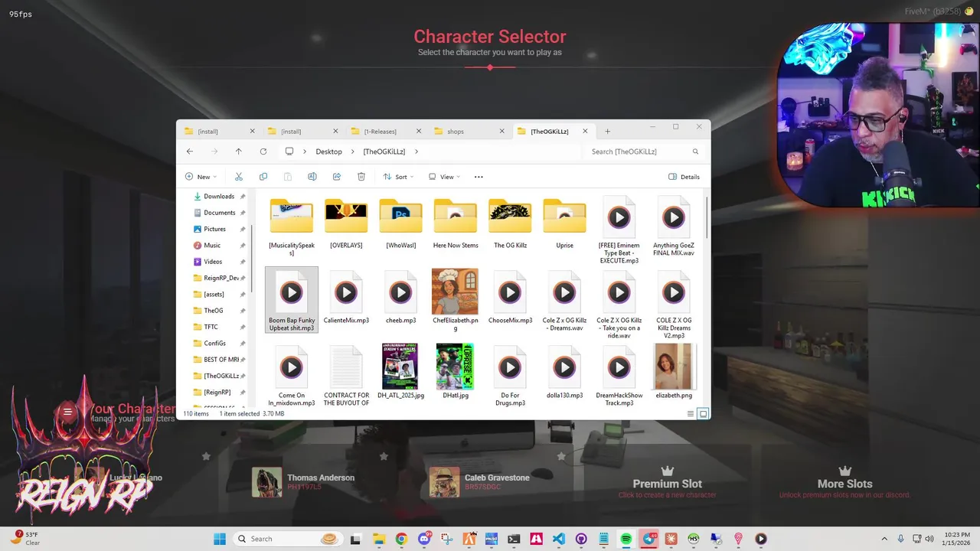Switch to the [1-Releases] tab
980x551 pixels.
tap(384, 131)
